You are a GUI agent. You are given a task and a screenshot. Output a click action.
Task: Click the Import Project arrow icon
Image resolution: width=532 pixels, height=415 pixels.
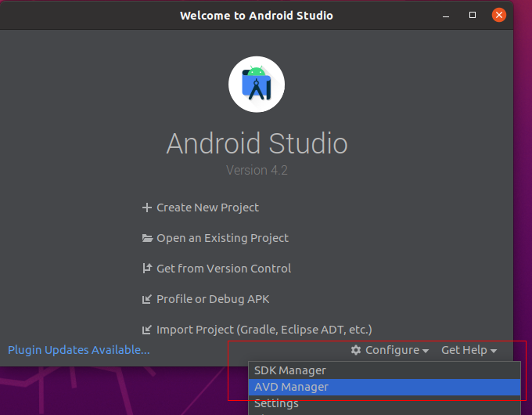[146, 330]
